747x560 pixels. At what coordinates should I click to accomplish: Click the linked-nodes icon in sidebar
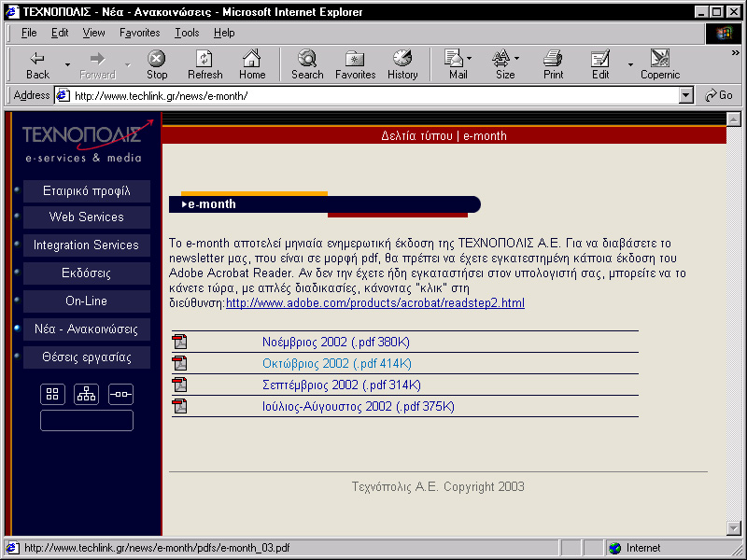pyautogui.click(x=120, y=394)
